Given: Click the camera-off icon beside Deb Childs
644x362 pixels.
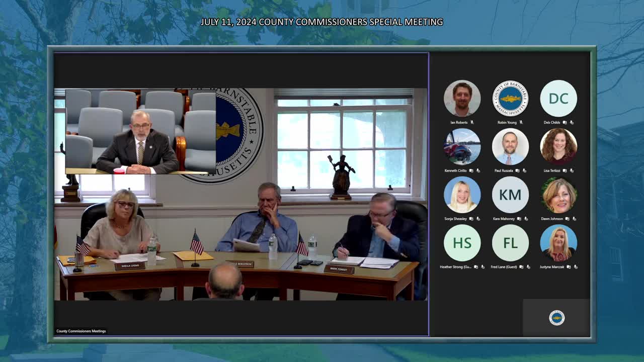Looking at the screenshot, I should pos(565,122).
